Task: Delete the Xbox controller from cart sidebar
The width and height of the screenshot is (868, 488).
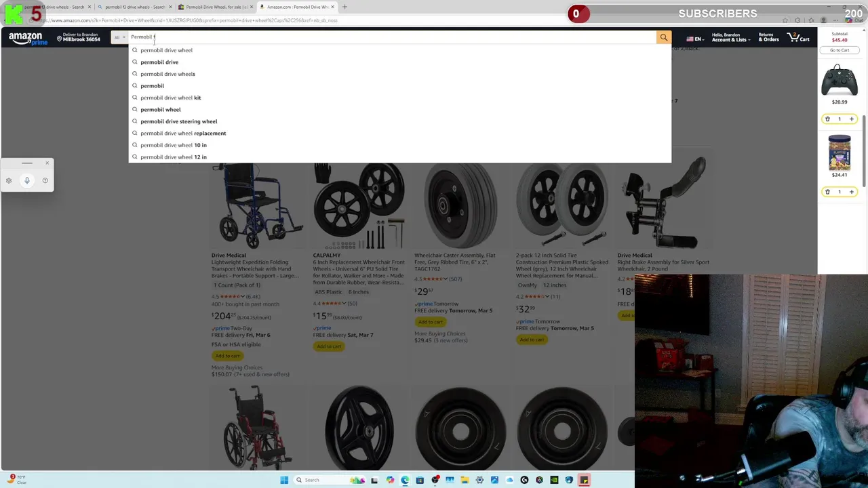Action: (x=827, y=119)
